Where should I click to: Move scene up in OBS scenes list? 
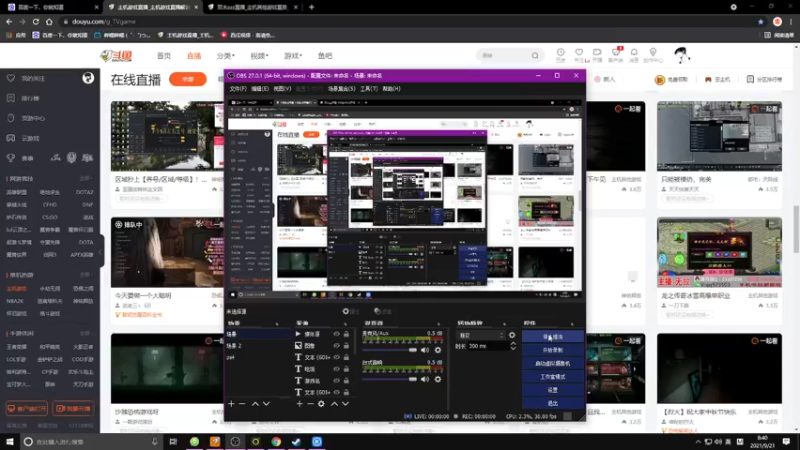point(255,404)
